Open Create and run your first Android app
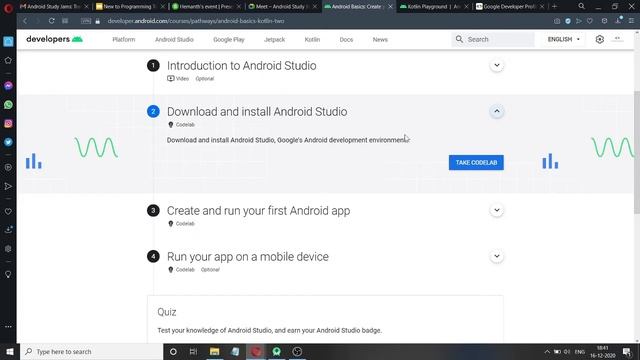The height and width of the screenshot is (360, 640). tap(258, 211)
